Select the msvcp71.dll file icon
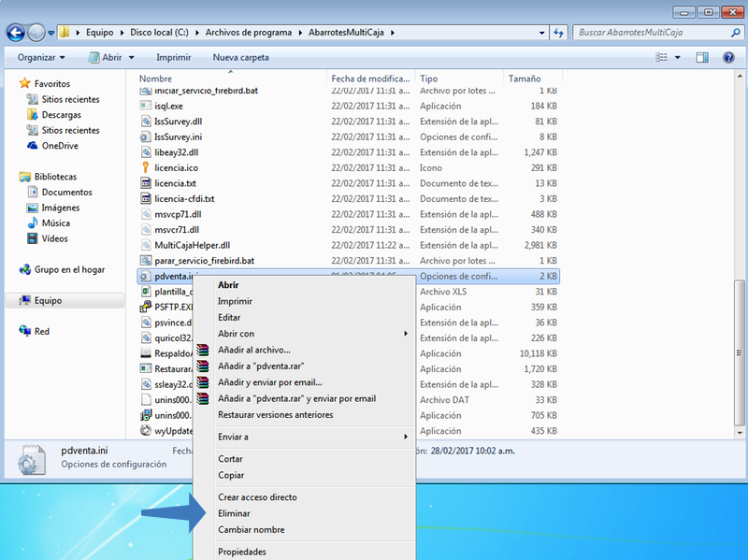Screen dimensions: 748x560 [x=146, y=214]
